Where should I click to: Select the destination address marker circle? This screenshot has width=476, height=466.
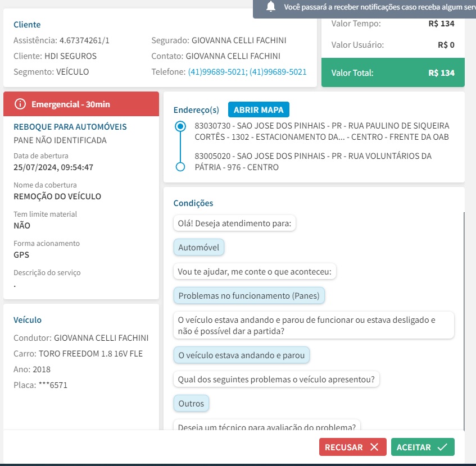point(180,167)
